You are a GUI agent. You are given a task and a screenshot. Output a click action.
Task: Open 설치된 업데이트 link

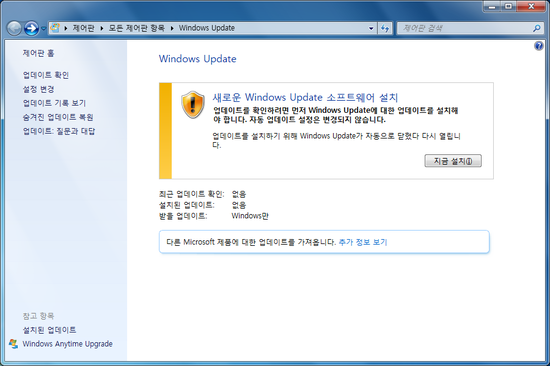click(x=49, y=330)
